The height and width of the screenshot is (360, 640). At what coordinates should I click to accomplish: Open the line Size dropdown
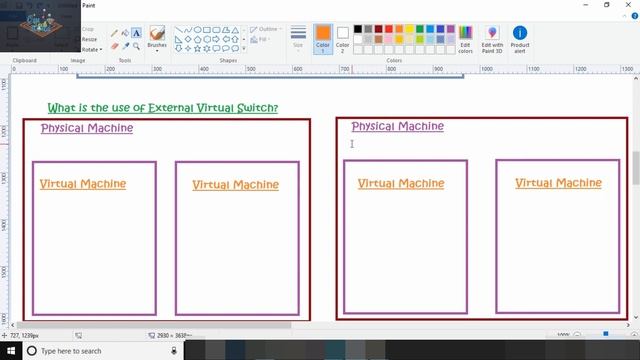298,39
